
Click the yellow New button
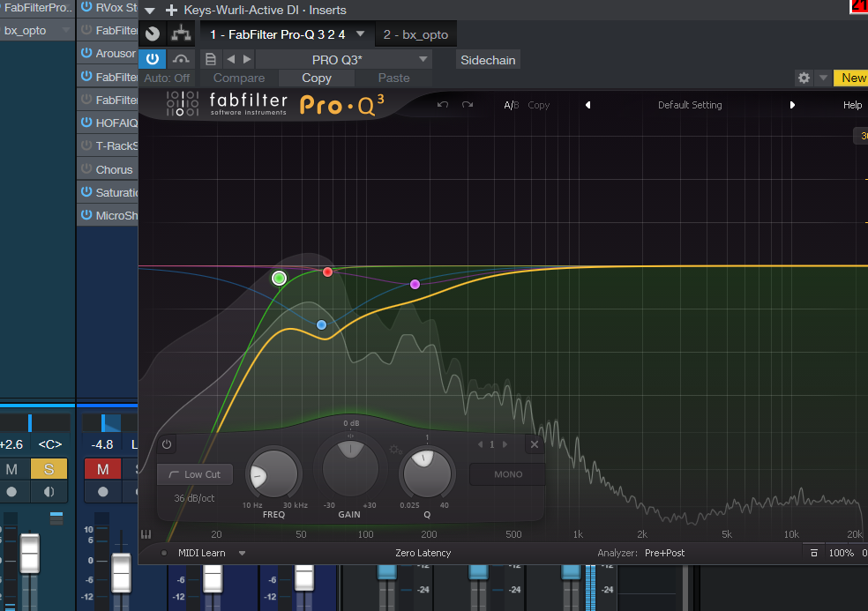(852, 78)
